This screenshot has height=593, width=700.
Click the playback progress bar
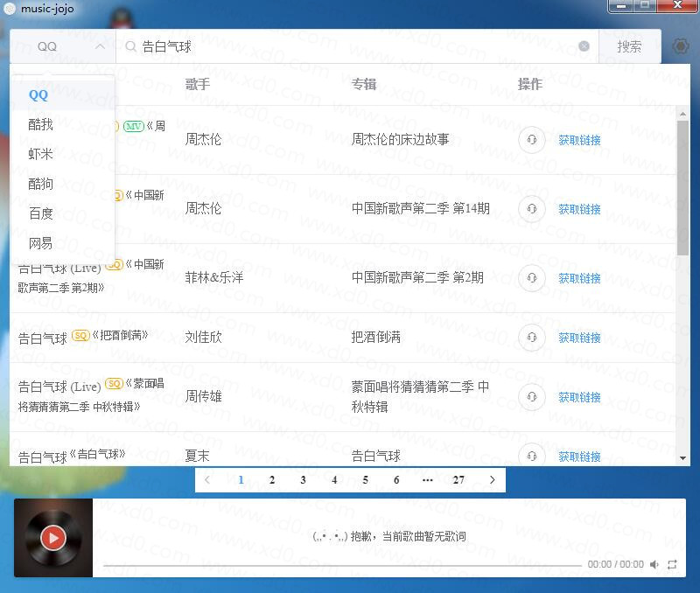tap(342, 565)
